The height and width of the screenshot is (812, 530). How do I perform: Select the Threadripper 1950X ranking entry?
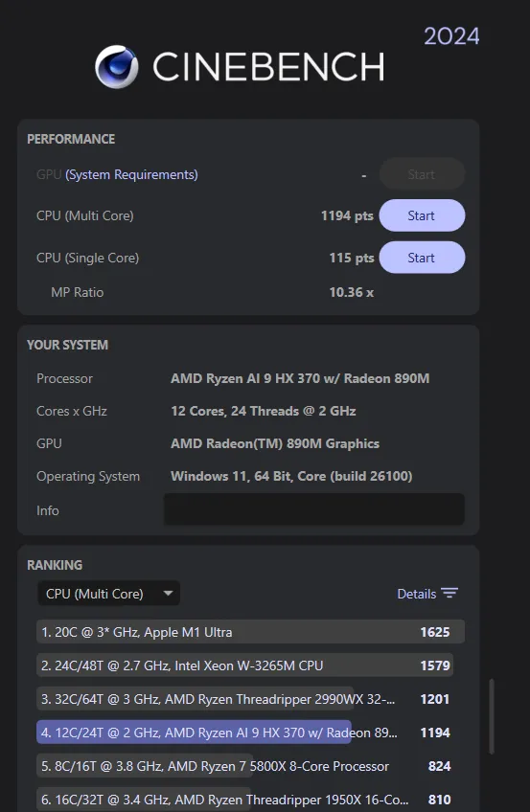pos(250,800)
